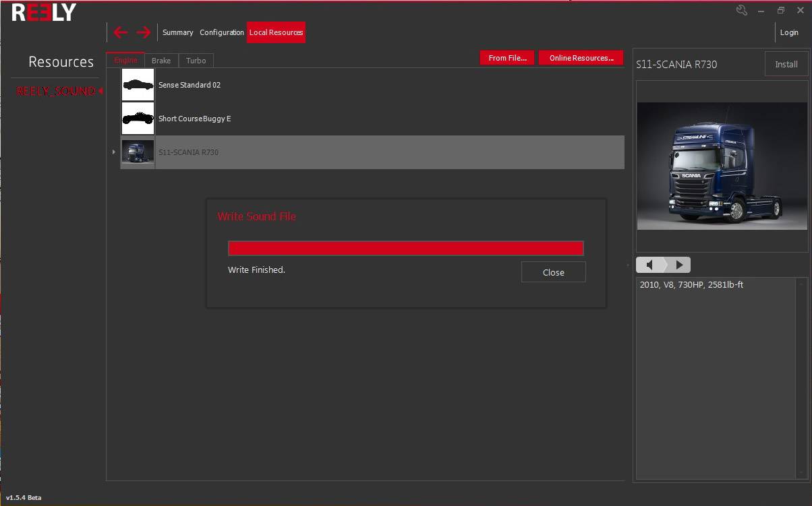812x506 pixels.
Task: Click the next arrow under the truck preview
Action: [679, 265]
